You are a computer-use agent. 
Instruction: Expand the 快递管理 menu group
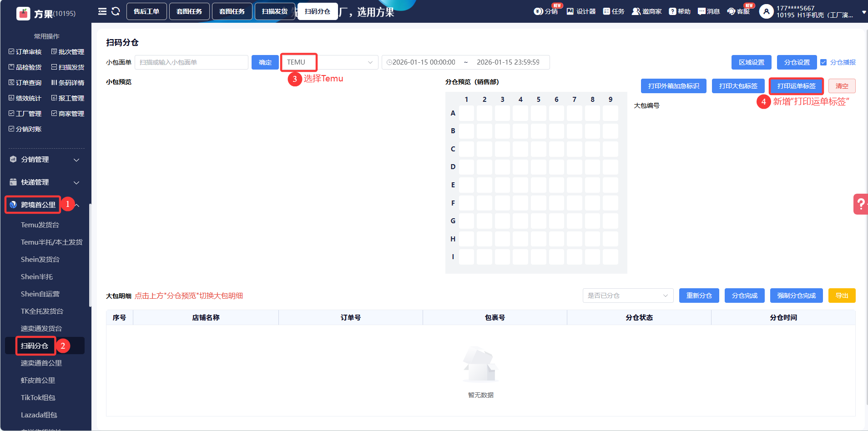point(45,182)
